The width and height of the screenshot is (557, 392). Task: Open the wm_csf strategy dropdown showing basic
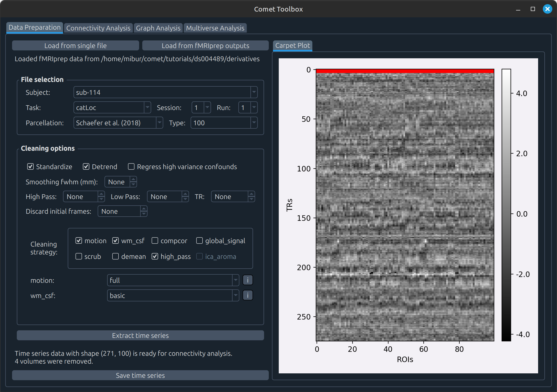click(173, 295)
